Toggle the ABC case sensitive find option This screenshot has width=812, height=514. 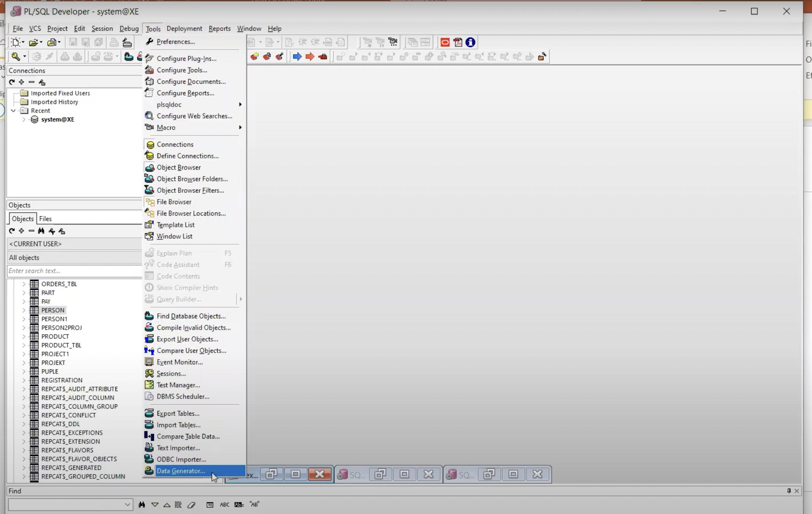coord(224,505)
